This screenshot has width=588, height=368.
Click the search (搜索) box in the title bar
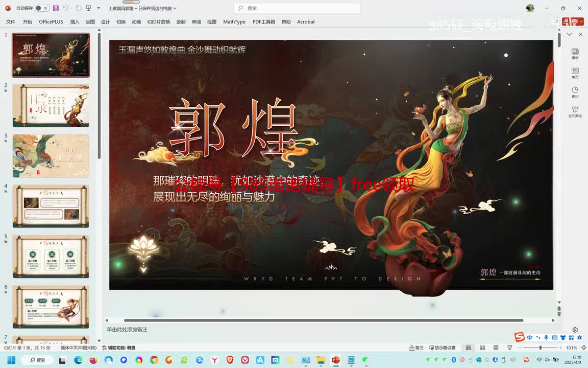click(297, 8)
